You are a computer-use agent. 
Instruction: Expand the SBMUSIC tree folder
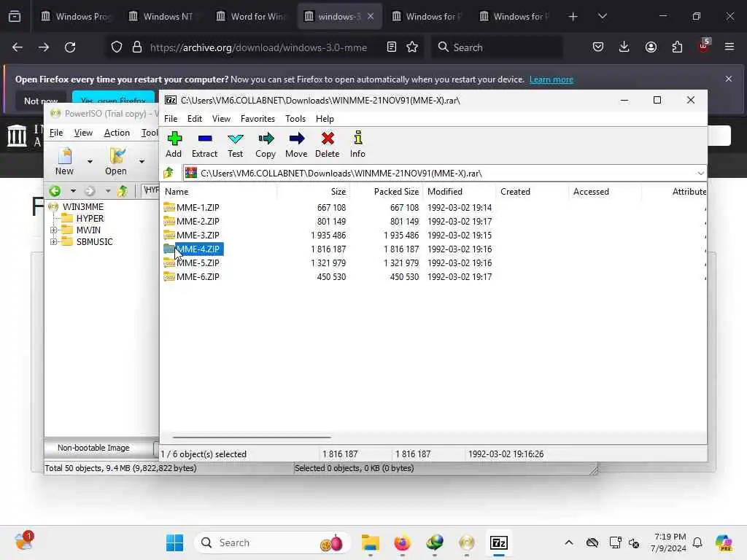pyautogui.click(x=53, y=242)
